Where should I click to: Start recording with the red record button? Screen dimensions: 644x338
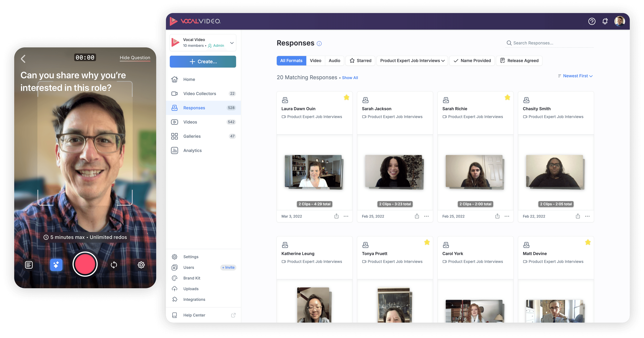[85, 264]
